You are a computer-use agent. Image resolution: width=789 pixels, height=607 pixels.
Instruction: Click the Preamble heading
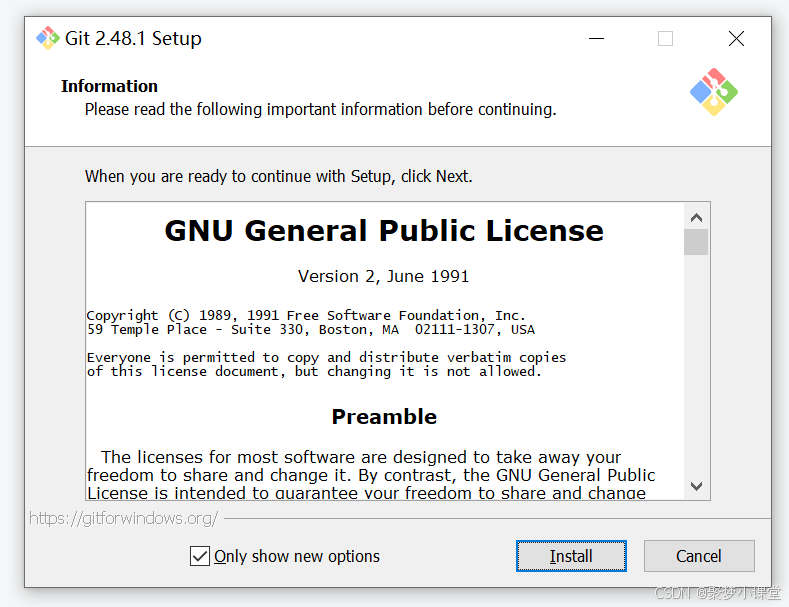coord(384,417)
